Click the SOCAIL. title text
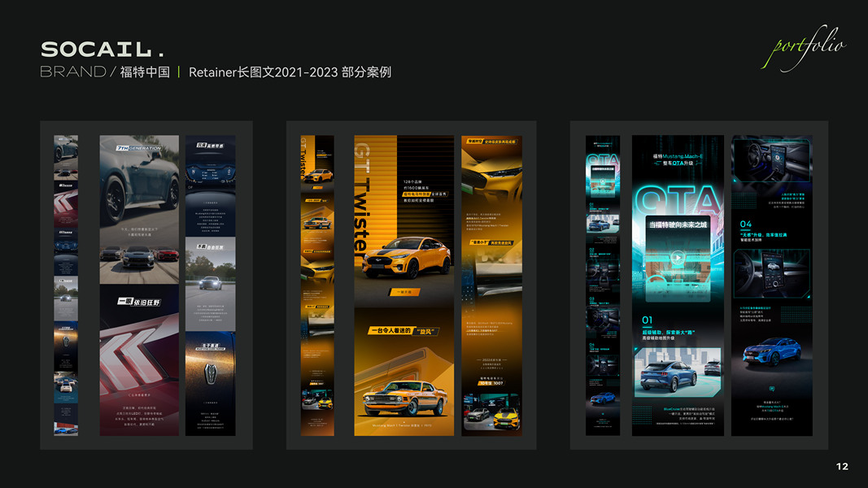Viewport: 868px width, 488px height. tap(103, 50)
